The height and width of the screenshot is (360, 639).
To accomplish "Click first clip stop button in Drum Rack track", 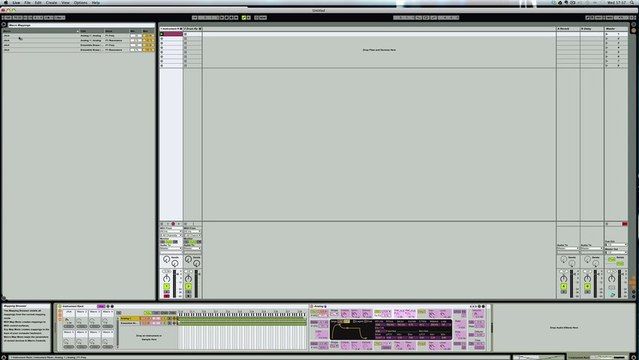I will point(185,34).
